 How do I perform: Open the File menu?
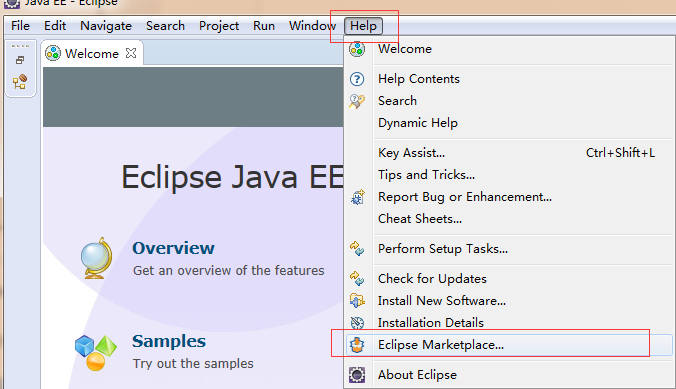point(20,26)
